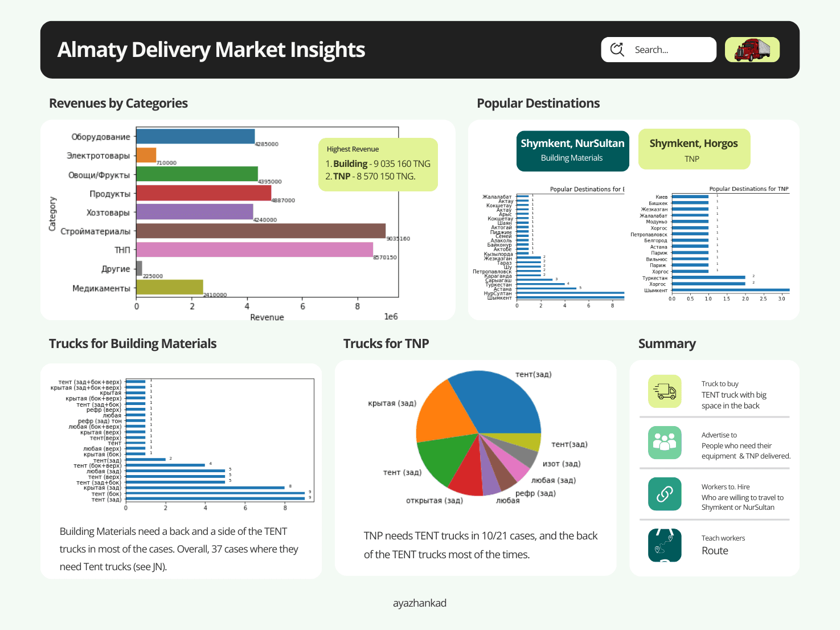Click the chain link icon in Summary
Screen dimensions: 840x630
tap(665, 494)
